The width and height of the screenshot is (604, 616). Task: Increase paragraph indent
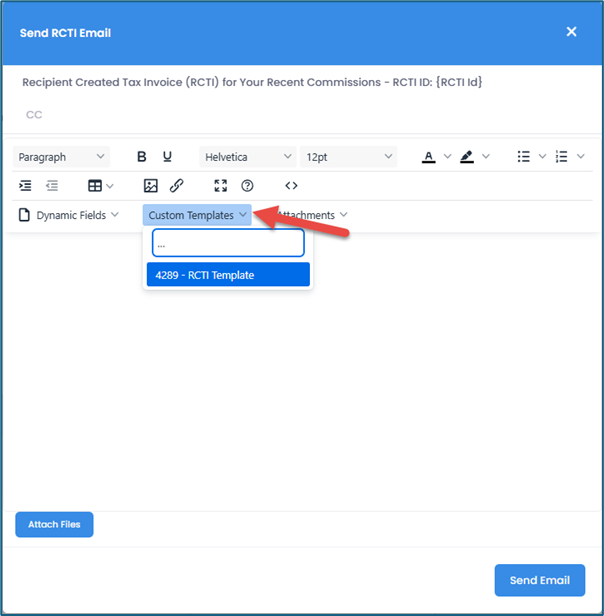coord(26,186)
